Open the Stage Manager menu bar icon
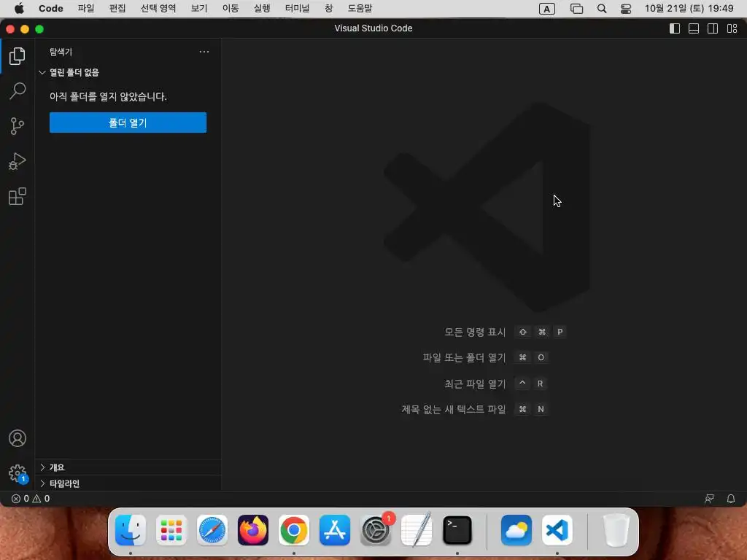Screen dimensions: 747x560 coord(577,9)
